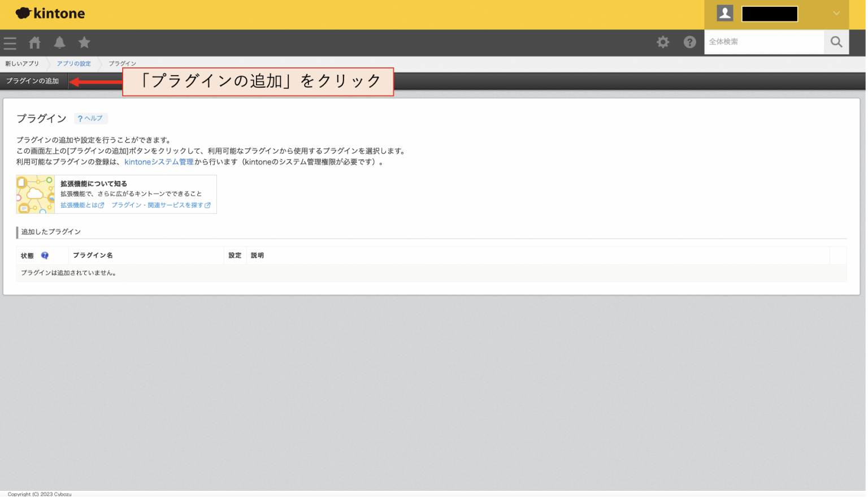The height and width of the screenshot is (497, 868).
Task: Select the home icon
Action: click(34, 42)
